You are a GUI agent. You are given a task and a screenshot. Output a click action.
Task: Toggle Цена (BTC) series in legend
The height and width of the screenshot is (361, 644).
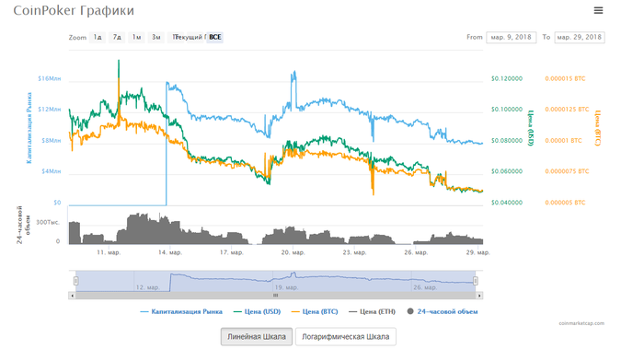(315, 311)
